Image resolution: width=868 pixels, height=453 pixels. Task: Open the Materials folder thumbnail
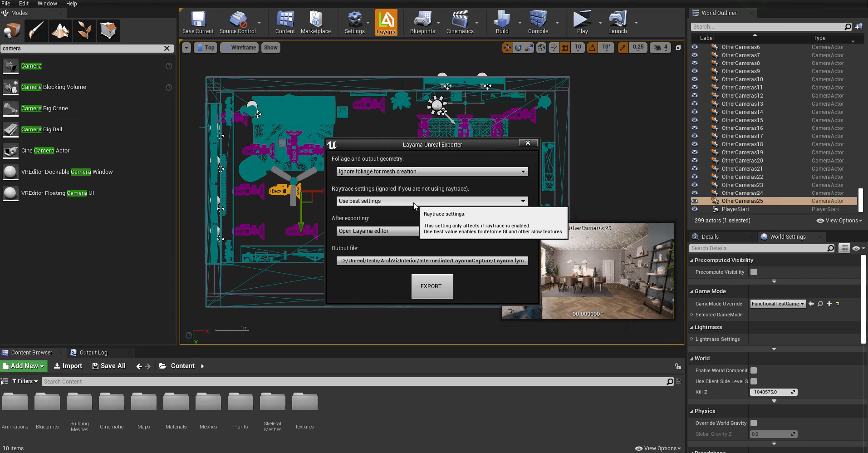coord(176,402)
